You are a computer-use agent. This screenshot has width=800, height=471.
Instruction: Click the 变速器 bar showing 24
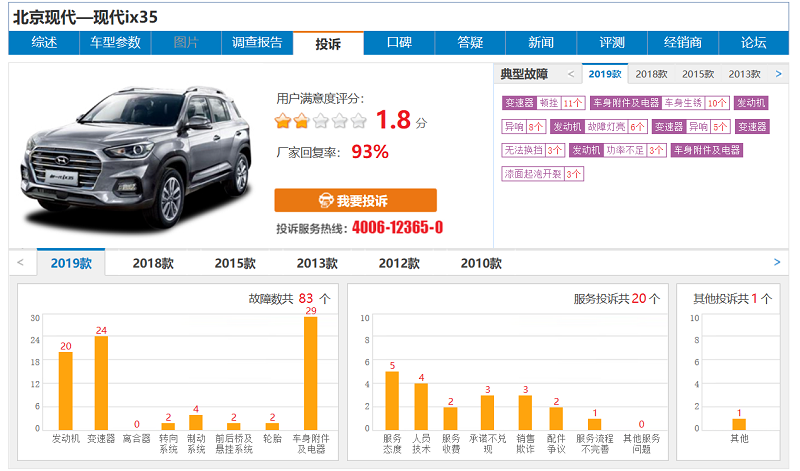[x=101, y=383]
